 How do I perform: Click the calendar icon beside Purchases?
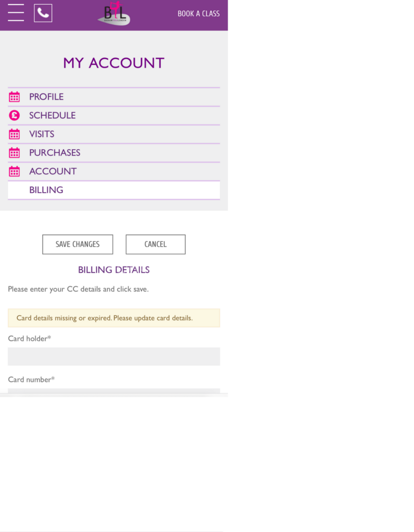click(x=15, y=153)
